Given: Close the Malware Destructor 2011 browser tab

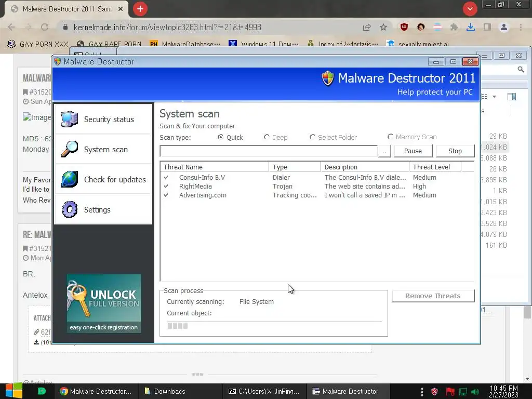Looking at the screenshot, I should [x=121, y=9].
